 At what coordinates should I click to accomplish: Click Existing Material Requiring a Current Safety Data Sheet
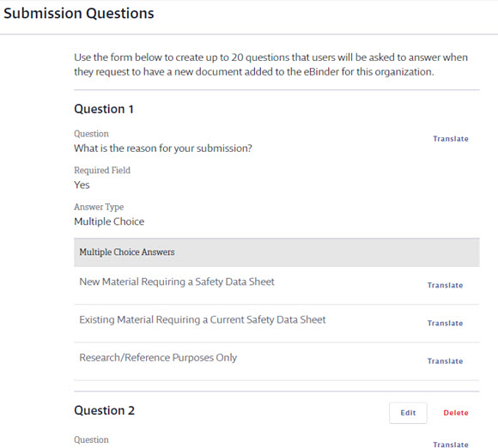pyautogui.click(x=203, y=320)
